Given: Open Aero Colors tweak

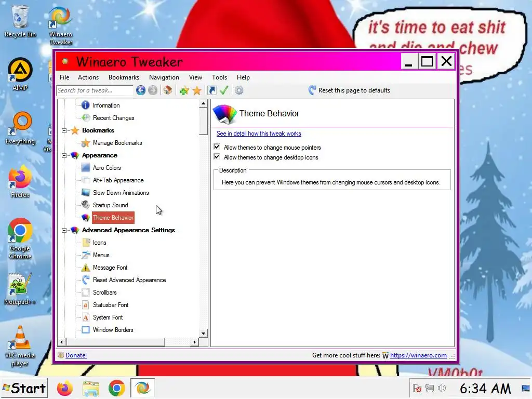Looking at the screenshot, I should click(107, 168).
